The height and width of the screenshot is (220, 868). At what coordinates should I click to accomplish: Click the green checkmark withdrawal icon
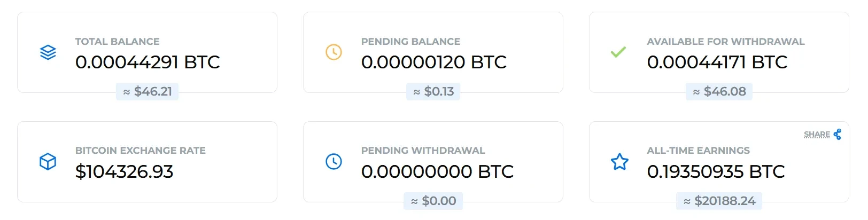click(x=618, y=52)
